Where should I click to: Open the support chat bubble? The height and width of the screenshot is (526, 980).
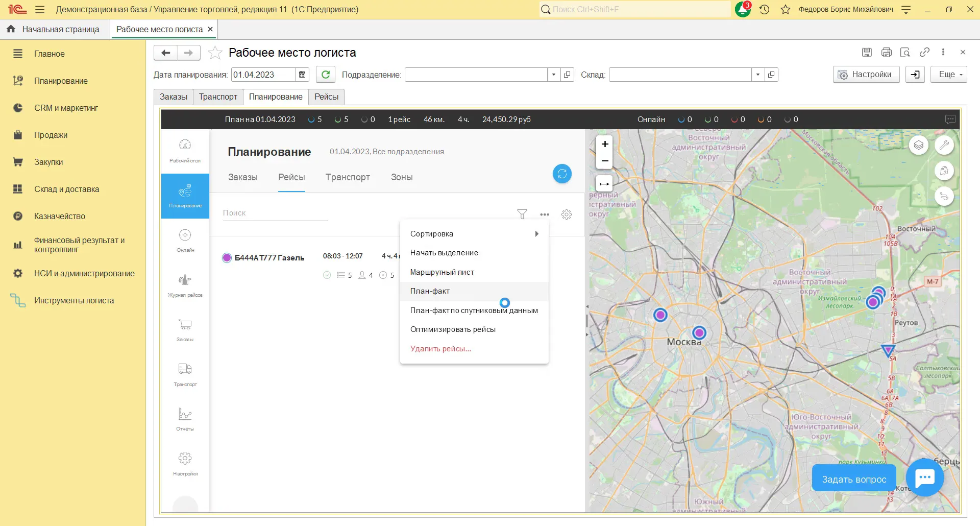[x=925, y=478]
